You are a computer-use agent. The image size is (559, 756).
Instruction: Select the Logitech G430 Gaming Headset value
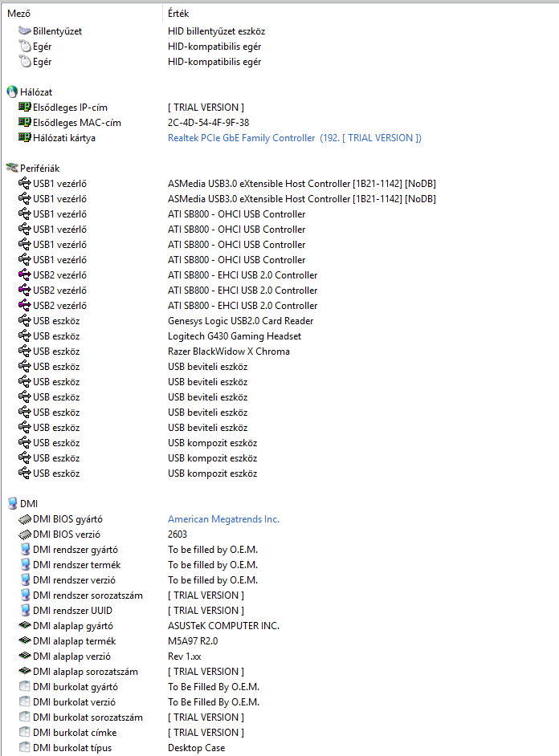click(x=235, y=336)
